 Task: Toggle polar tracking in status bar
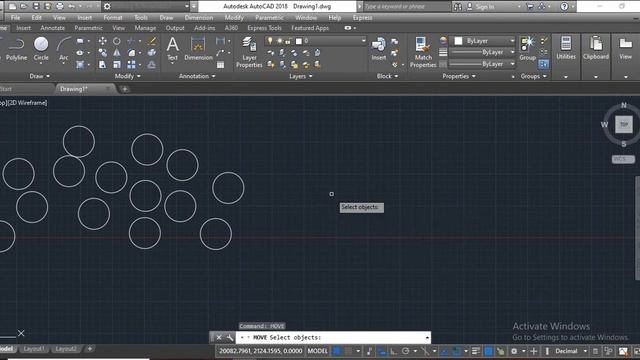click(405, 351)
